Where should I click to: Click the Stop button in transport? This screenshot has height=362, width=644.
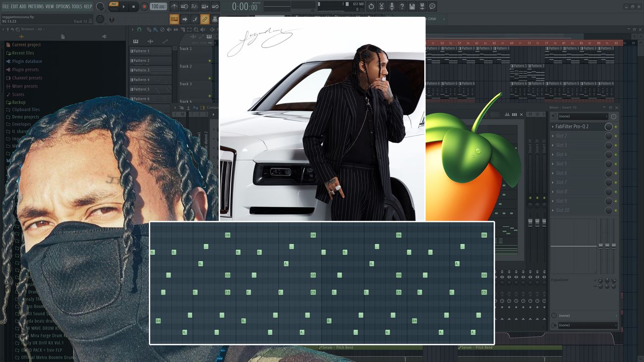(x=134, y=6)
